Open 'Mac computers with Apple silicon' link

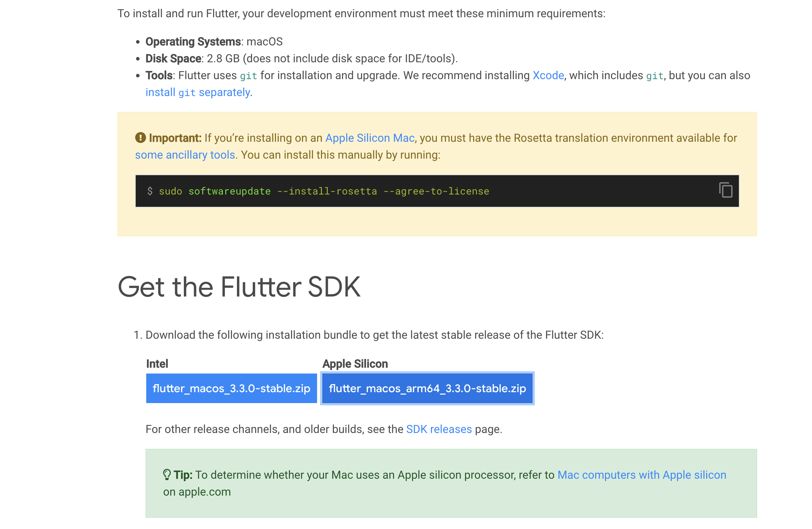tap(642, 475)
